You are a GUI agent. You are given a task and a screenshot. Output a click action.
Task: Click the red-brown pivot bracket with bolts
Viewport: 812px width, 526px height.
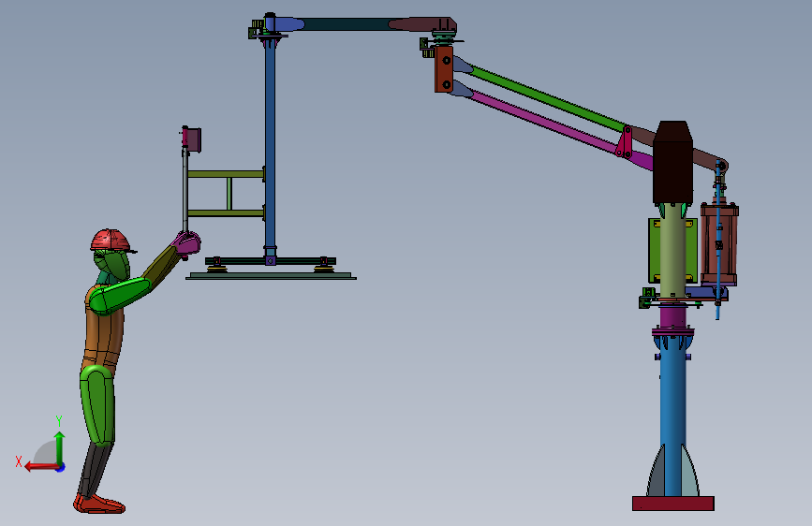(444, 69)
